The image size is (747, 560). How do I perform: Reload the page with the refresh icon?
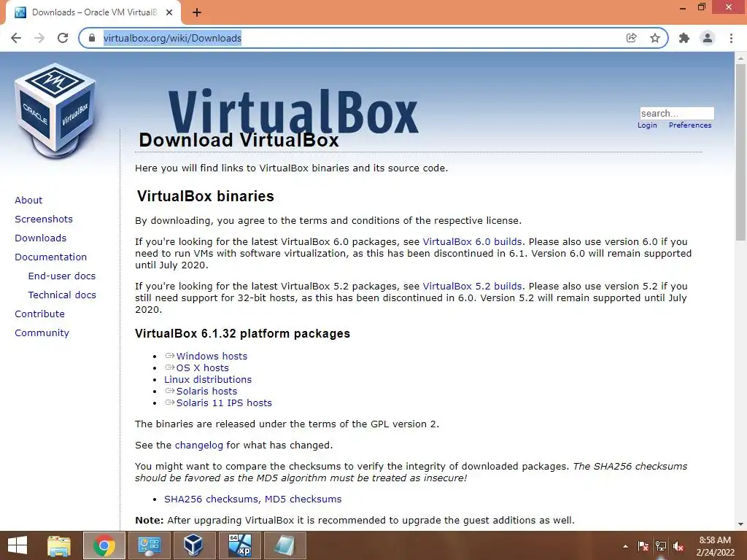click(x=63, y=38)
